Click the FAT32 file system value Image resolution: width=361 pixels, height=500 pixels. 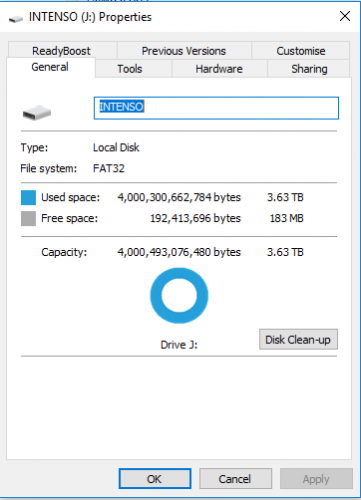(x=109, y=168)
